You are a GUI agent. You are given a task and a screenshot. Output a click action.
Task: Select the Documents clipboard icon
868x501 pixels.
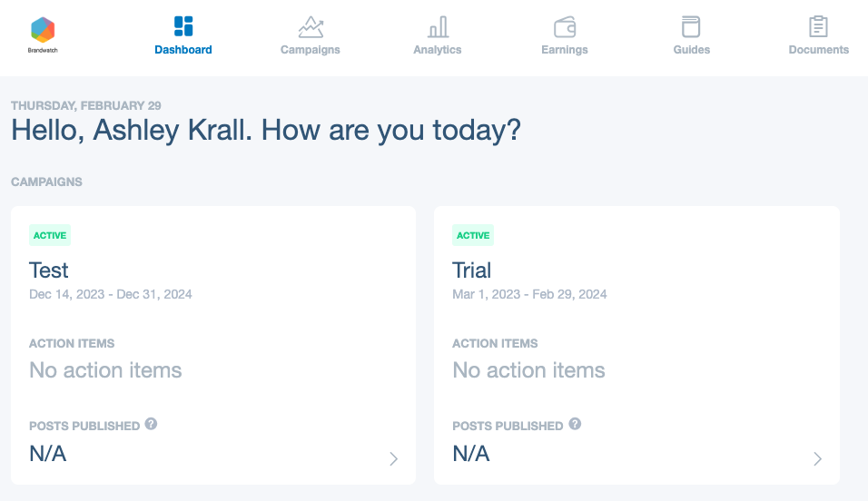pos(818,26)
